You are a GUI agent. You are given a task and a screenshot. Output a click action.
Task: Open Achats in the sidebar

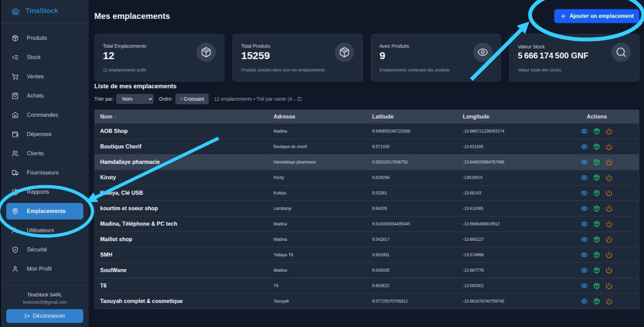pos(44,96)
